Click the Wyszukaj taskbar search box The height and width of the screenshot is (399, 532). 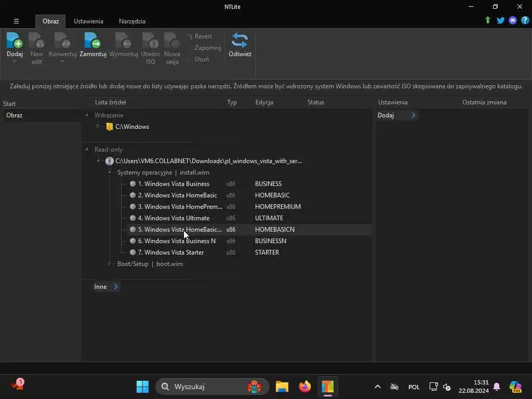click(x=212, y=387)
